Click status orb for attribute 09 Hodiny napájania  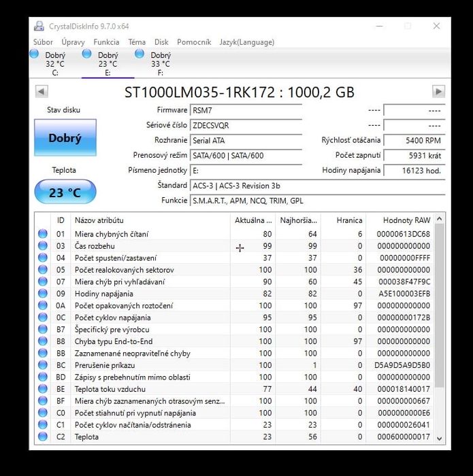[43, 293]
